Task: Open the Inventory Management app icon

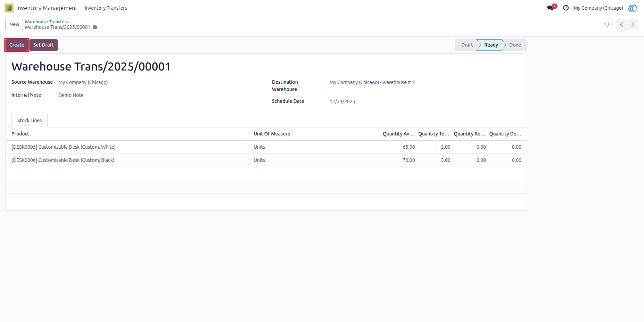Action: click(9, 8)
